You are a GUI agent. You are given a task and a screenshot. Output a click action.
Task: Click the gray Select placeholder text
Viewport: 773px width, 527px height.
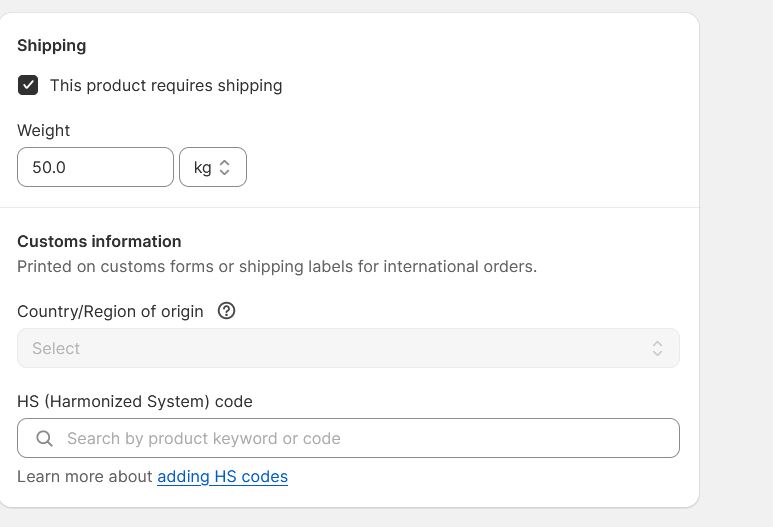pos(56,349)
